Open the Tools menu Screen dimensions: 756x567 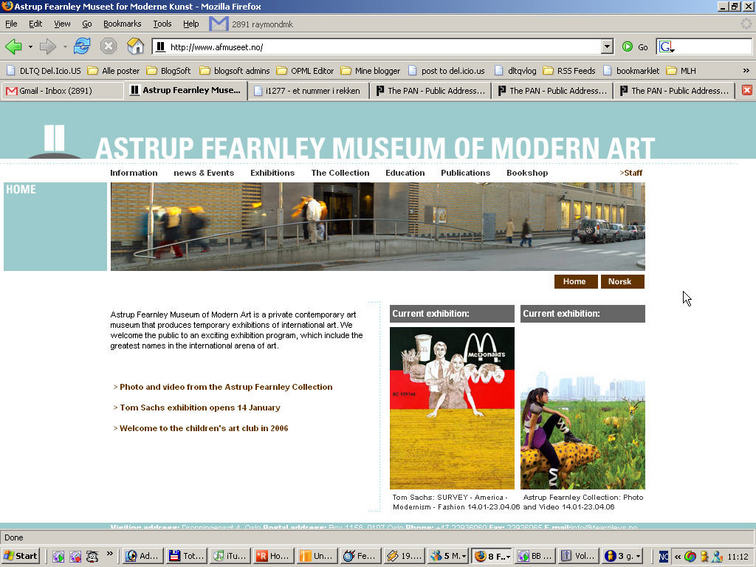point(162,24)
